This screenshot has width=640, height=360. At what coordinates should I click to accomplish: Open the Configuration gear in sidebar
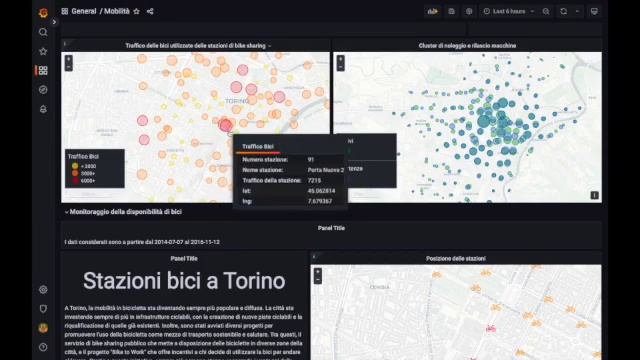[43, 290]
